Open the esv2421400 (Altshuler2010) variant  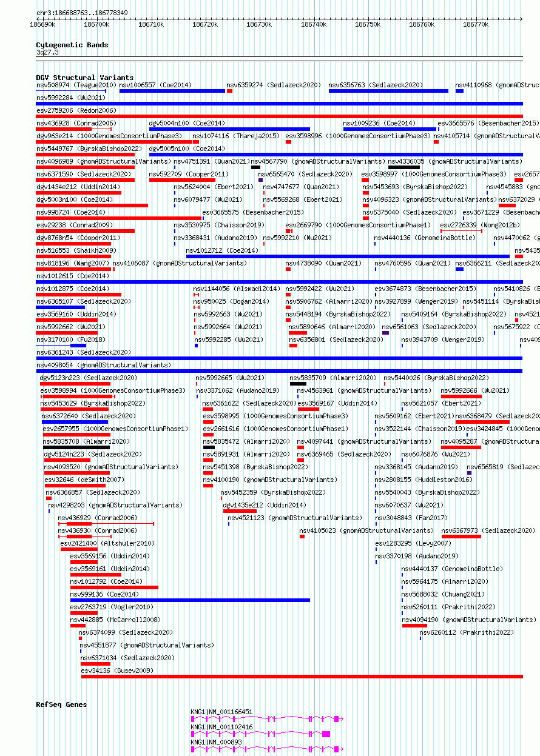107,543
